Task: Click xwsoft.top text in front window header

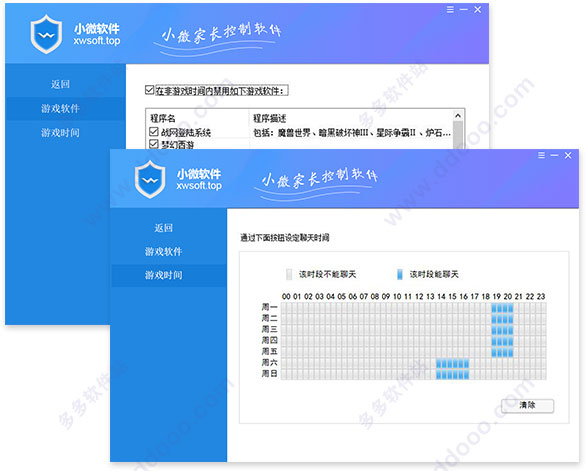Action: (199, 186)
